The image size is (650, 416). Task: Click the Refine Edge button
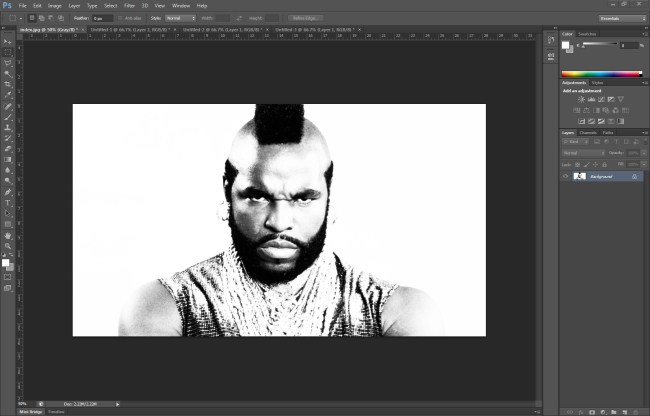[307, 18]
